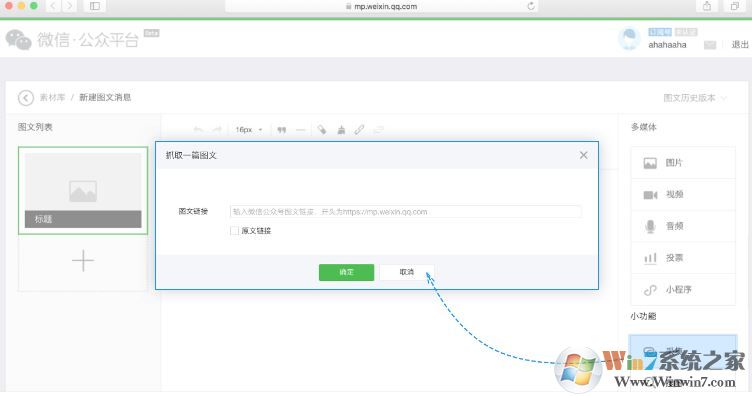Screen dimensions: 752x396
Task: Click the ahahaaha account name
Action: tap(667, 45)
